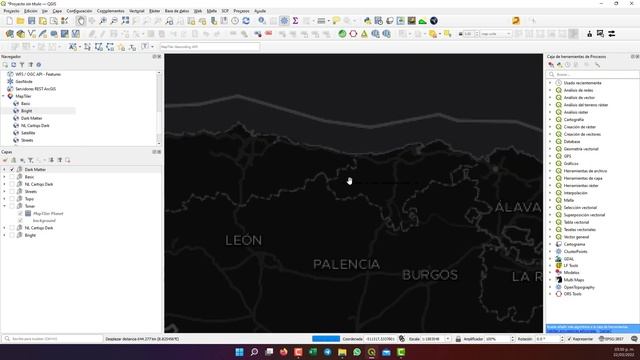Select Satellite under MapTiler in Navegador
Screen dimensions: 640x360
coord(28,133)
